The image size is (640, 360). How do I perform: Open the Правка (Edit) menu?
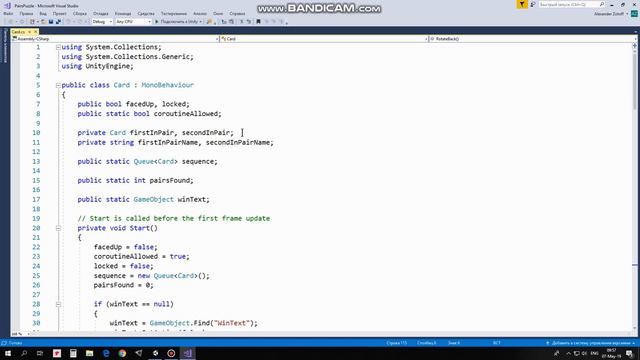[x=26, y=13]
